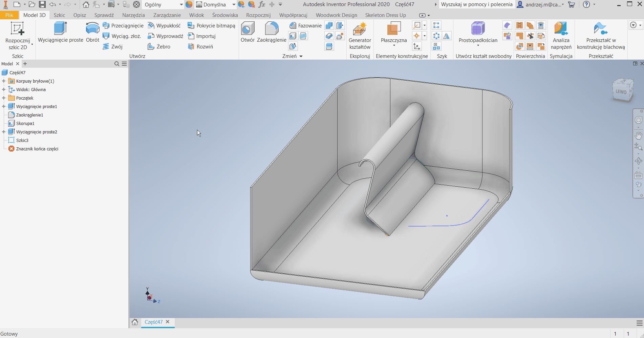The height and width of the screenshot is (338, 644).
Task: Open the Ogólny material dropdown
Action: 181,4
